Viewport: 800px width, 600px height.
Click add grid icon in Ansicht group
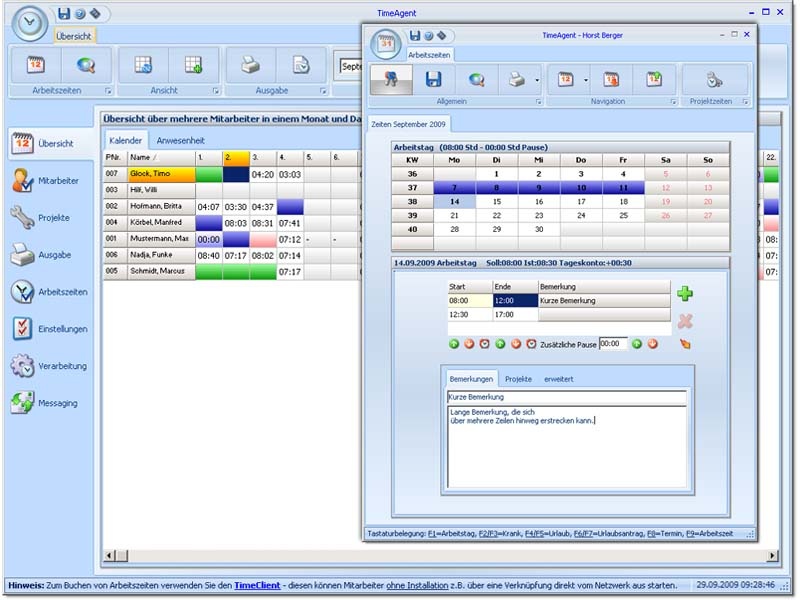193,65
